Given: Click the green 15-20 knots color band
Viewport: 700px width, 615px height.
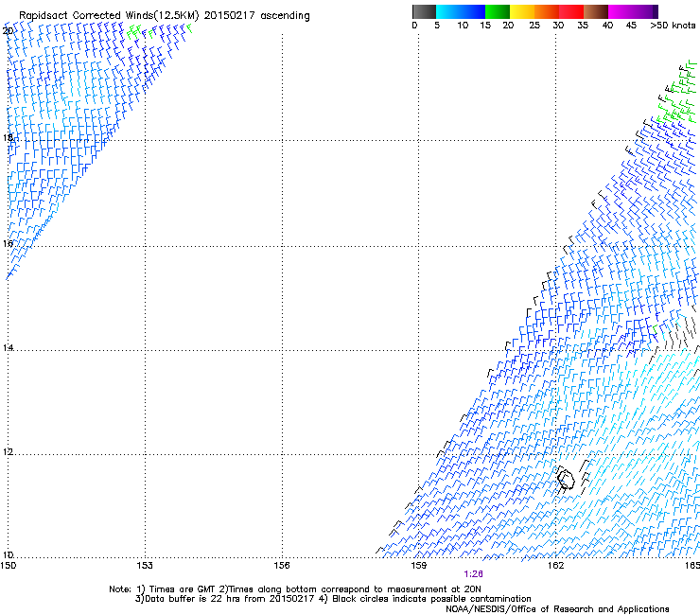Looking at the screenshot, I should click(498, 11).
